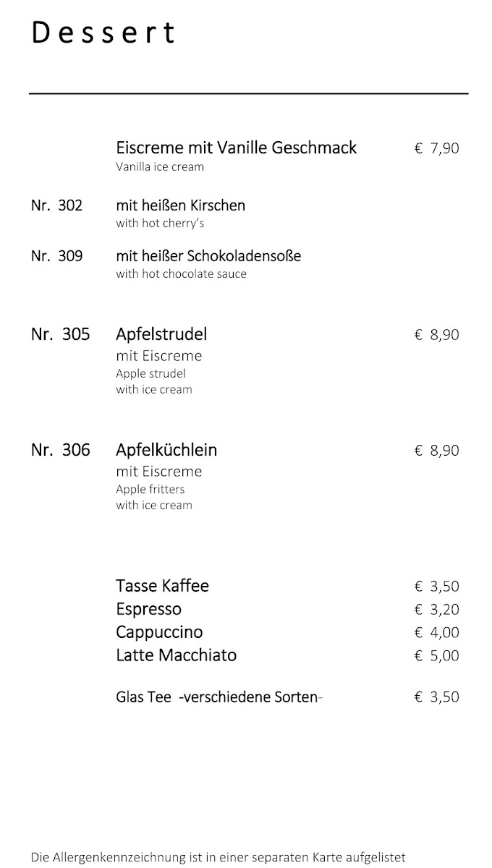Pick Latte Macchiato from the list
Screen dimensions: 492x868
pos(176,655)
